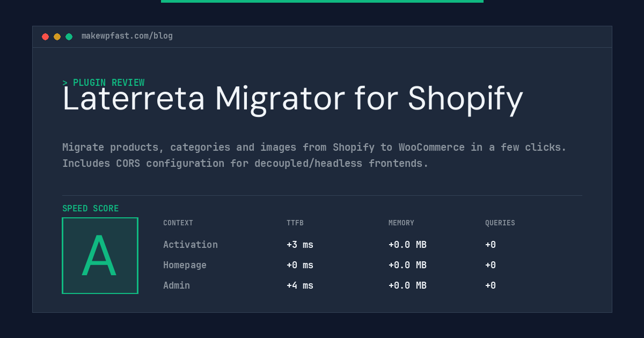Click the 'Includes CORS configuration' description line

tap(245, 163)
